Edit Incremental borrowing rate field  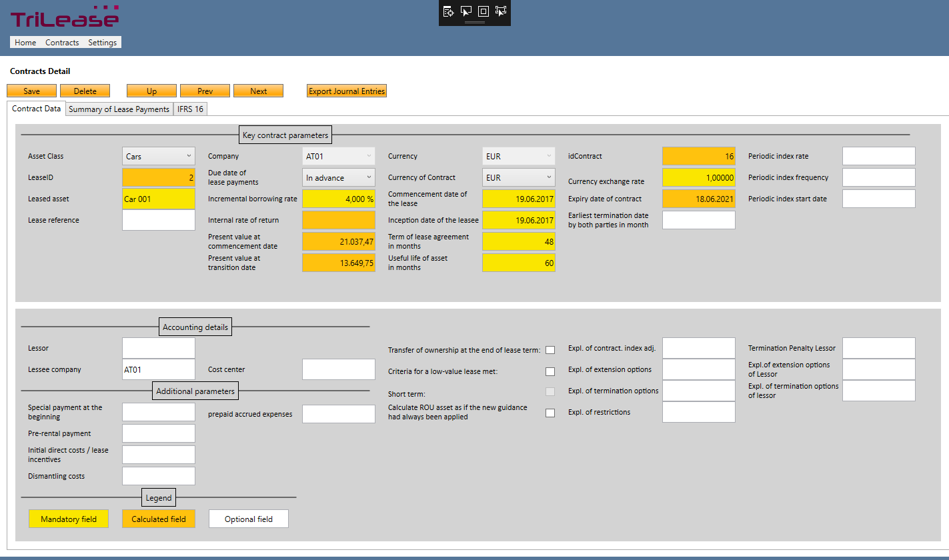pos(339,199)
